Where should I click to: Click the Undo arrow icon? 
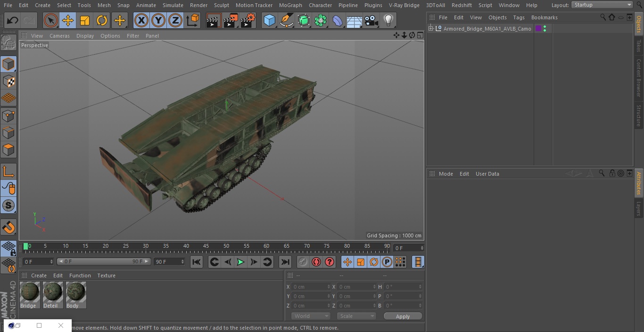pyautogui.click(x=13, y=20)
